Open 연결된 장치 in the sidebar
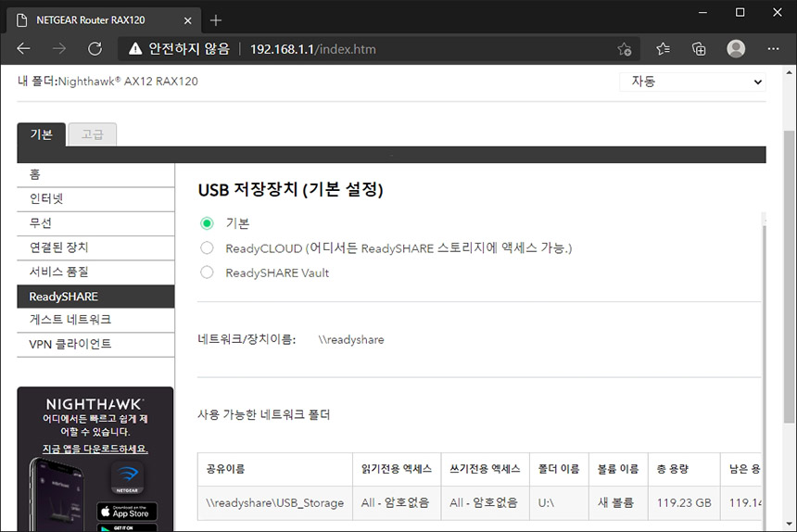The height and width of the screenshot is (532, 797). (x=95, y=248)
